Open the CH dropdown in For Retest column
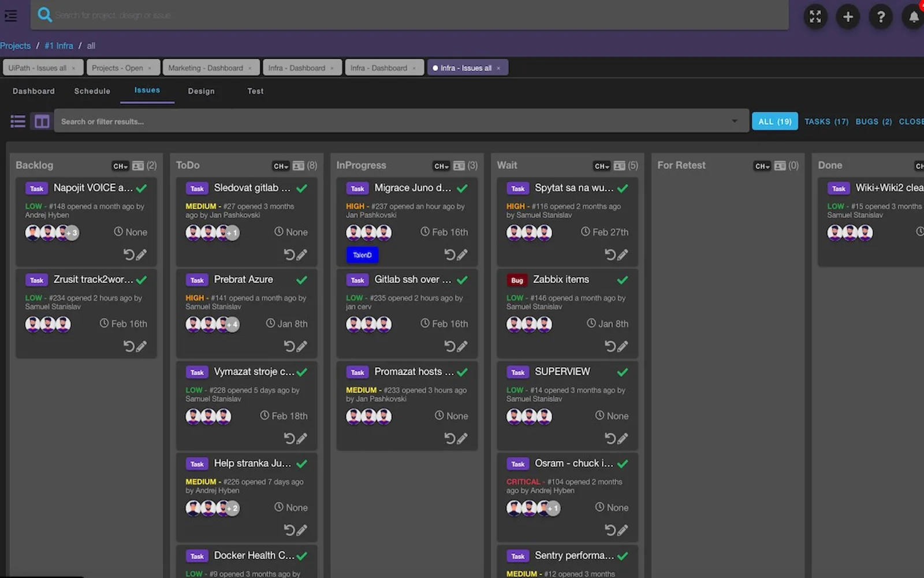Viewport: 924px width, 578px height. [762, 166]
